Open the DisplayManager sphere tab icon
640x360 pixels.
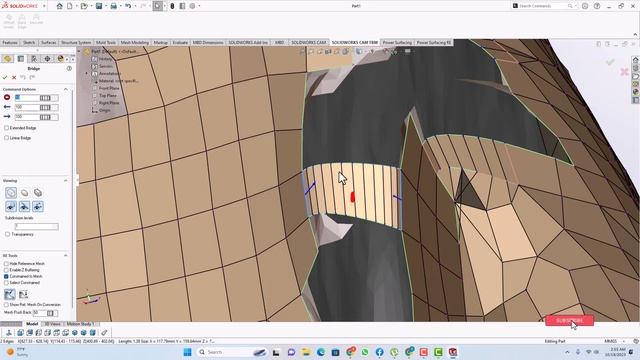pyautogui.click(x=60, y=59)
